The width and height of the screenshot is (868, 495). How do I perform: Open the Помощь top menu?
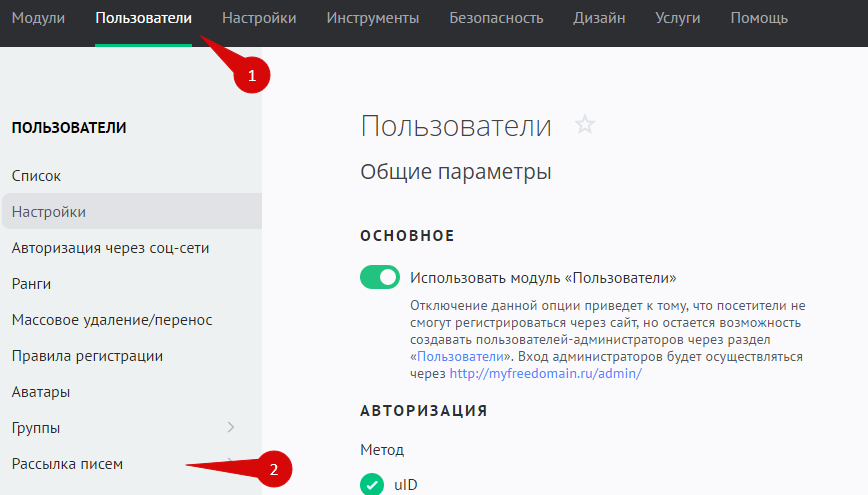(x=759, y=18)
